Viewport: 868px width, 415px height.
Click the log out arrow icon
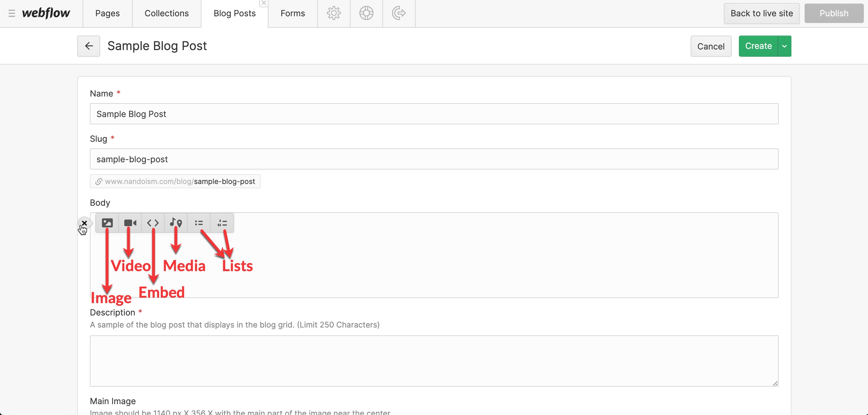[x=399, y=13]
